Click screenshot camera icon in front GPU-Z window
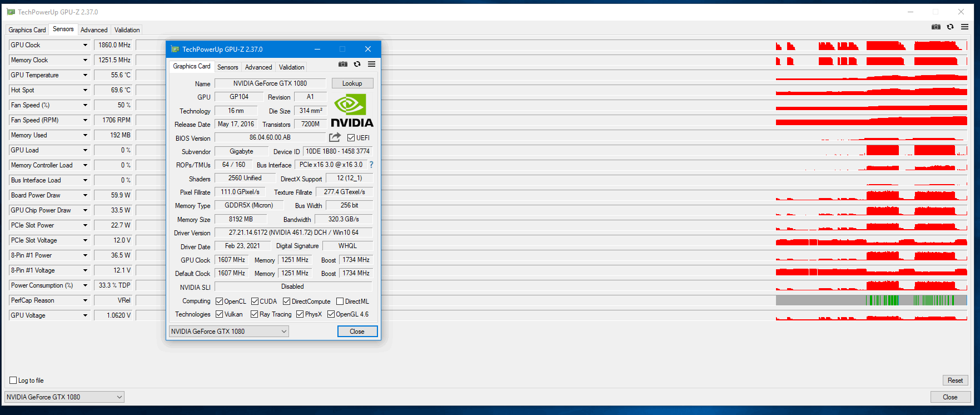 (x=343, y=64)
